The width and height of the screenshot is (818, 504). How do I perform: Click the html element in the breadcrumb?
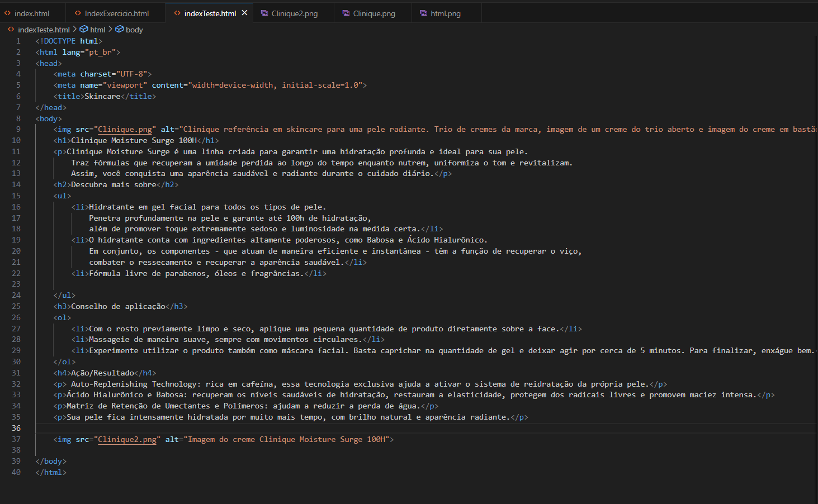[x=97, y=30]
